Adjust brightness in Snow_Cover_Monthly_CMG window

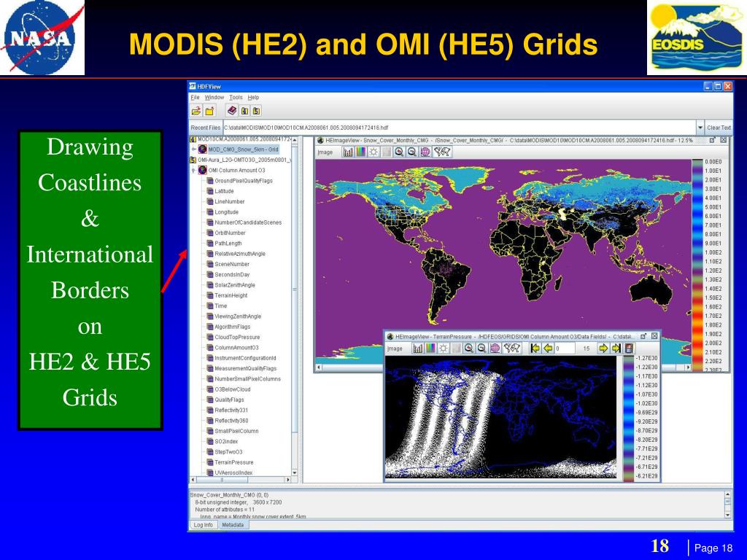pyautogui.click(x=373, y=152)
